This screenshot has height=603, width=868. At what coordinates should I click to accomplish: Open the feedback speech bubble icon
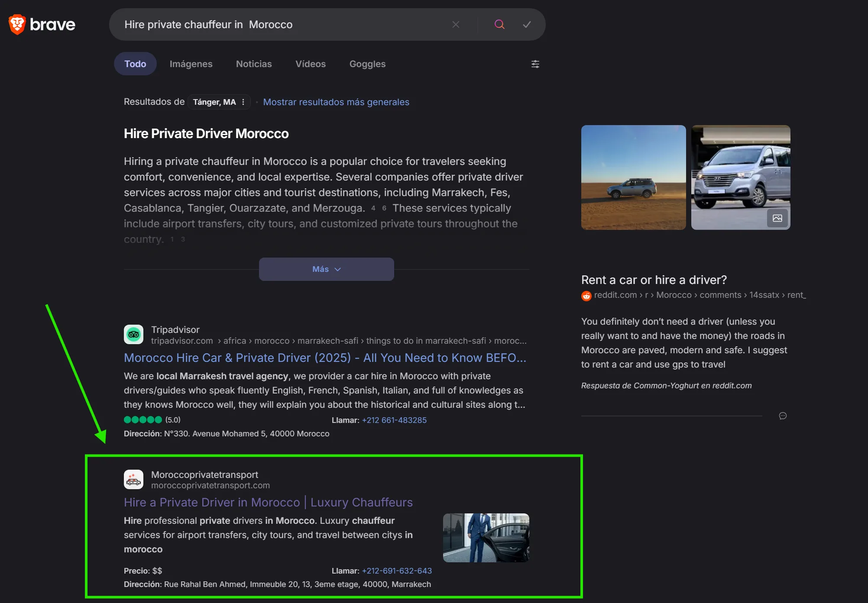783,416
